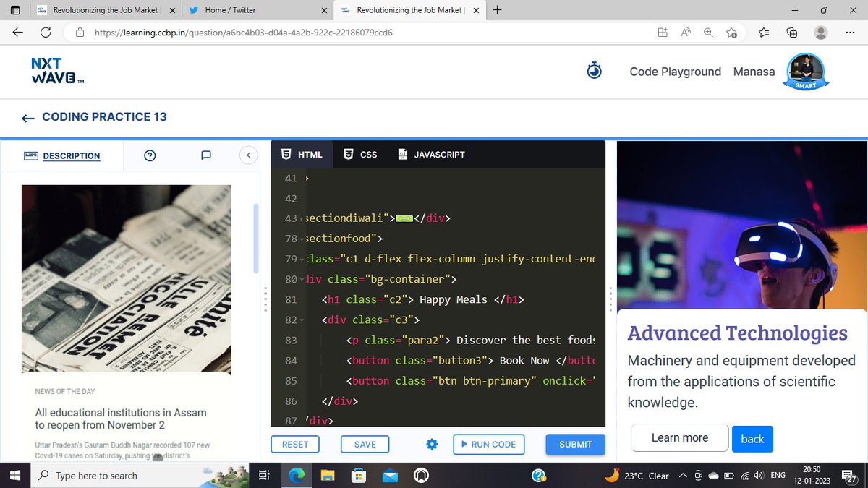Open the Description tab

[x=62, y=155]
